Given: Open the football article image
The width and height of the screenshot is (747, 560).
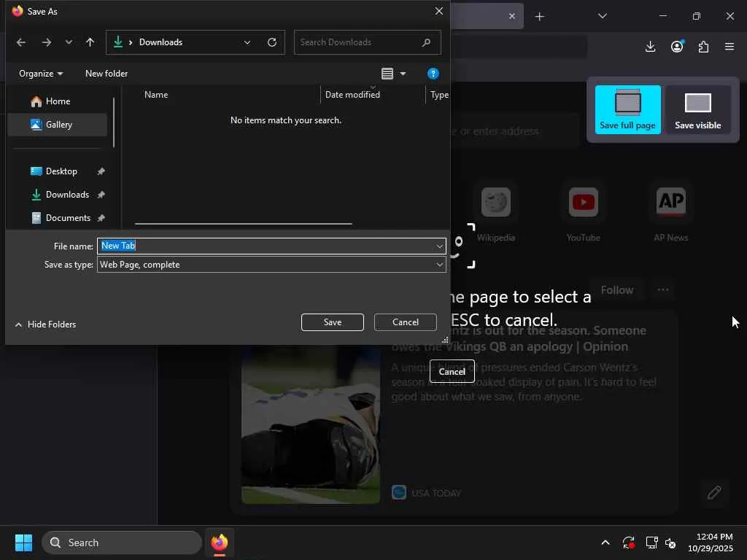Looking at the screenshot, I should 311,425.
